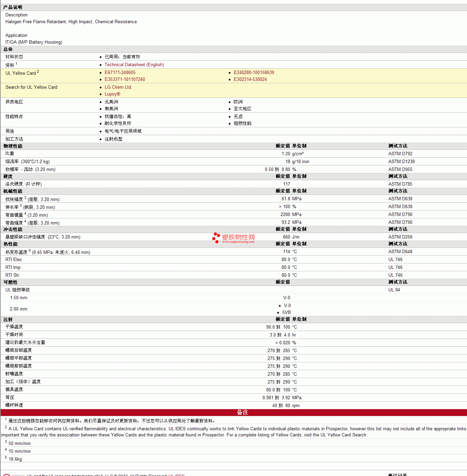The height and width of the screenshot is (476, 467).
Task: Click the 'UL Yellow Card' row label
Action: 21,73
